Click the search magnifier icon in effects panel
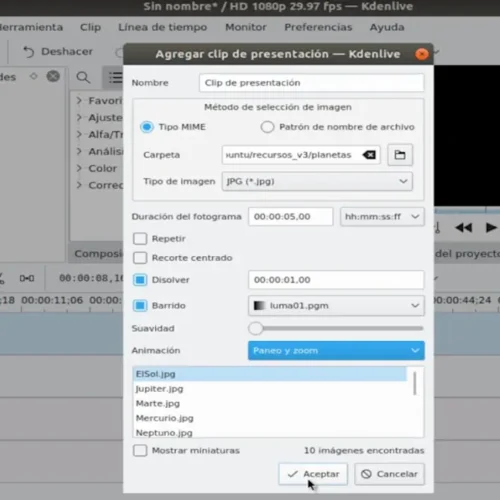Screen dimensions: 500x500 (x=83, y=77)
